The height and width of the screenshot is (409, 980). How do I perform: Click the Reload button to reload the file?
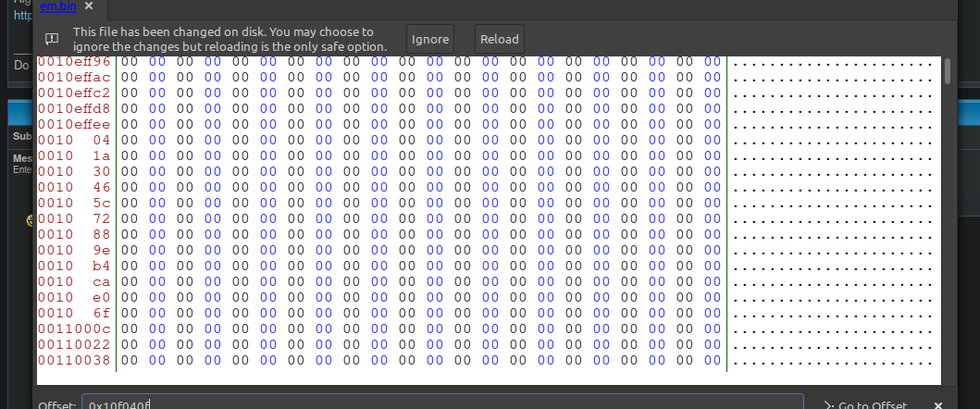click(x=500, y=40)
